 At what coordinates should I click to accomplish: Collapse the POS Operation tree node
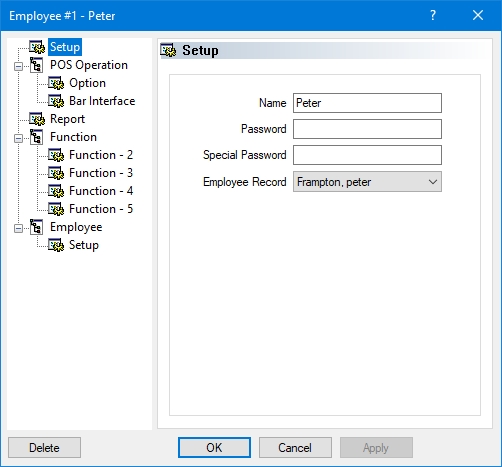[x=18, y=66]
